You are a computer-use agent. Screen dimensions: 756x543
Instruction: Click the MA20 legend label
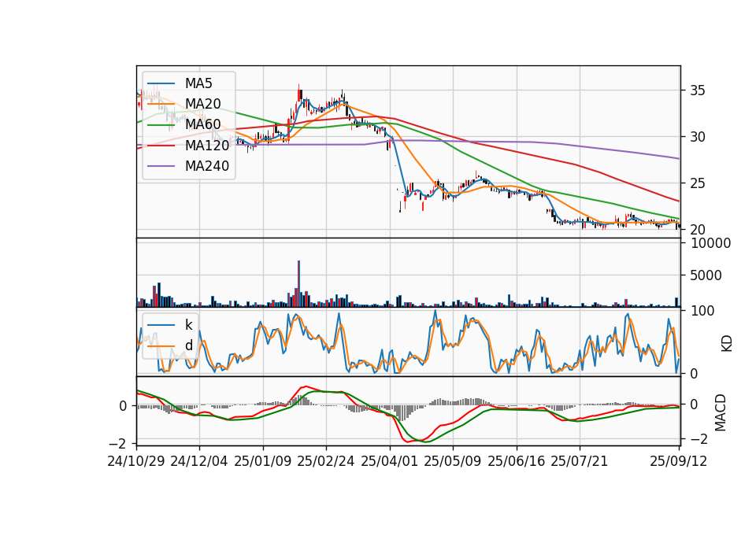[x=202, y=104]
